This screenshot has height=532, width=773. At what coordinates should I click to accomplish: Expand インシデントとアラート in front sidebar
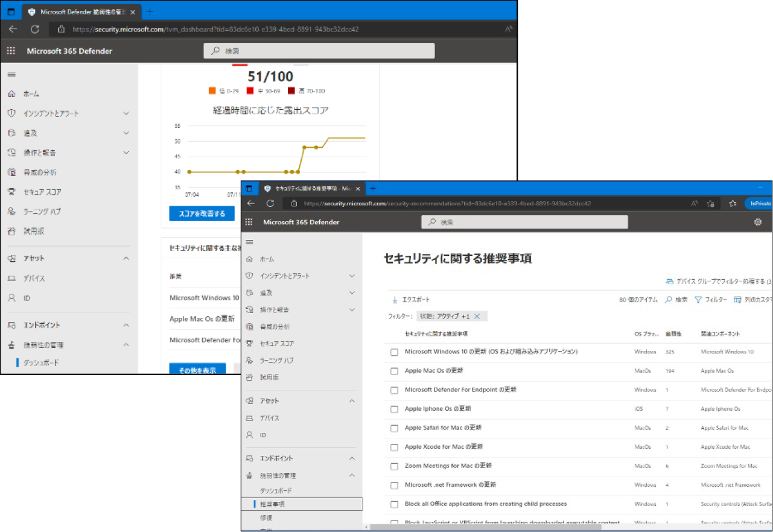tap(352, 276)
